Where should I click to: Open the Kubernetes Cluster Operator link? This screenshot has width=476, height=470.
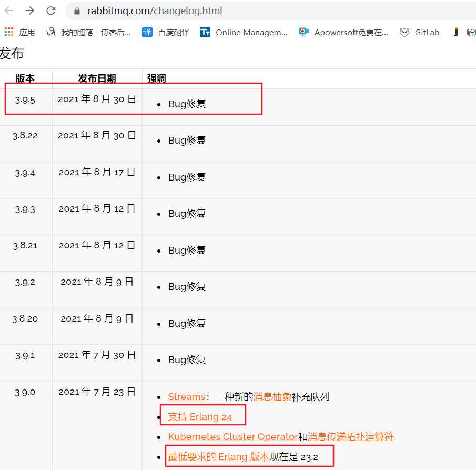233,437
